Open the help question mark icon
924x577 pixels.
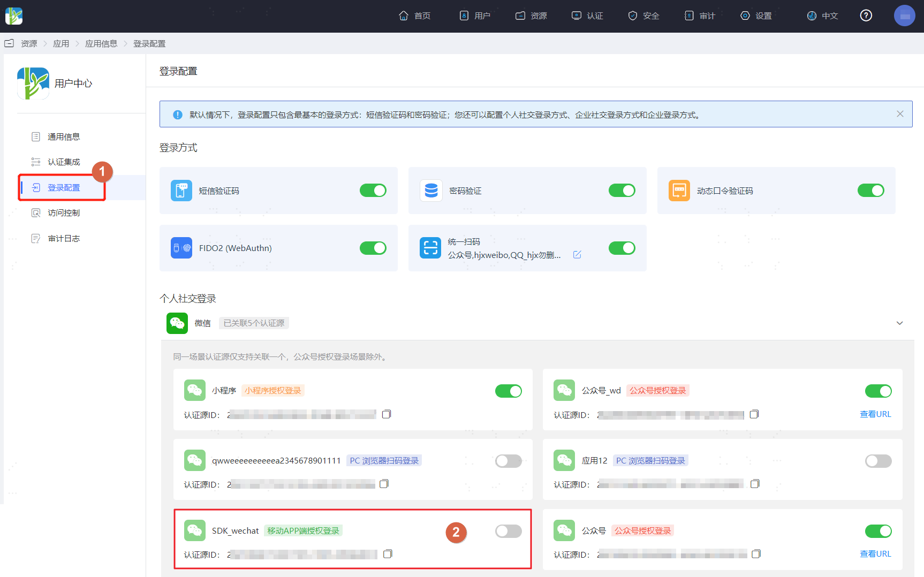pos(866,16)
